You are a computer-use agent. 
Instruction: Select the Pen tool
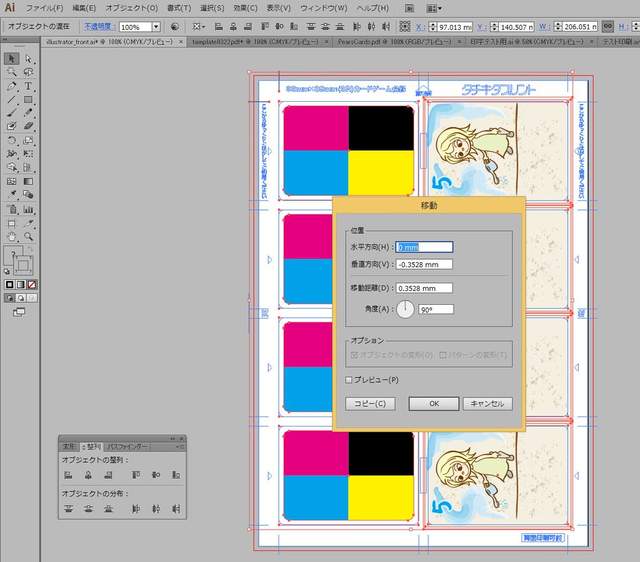[x=12, y=87]
